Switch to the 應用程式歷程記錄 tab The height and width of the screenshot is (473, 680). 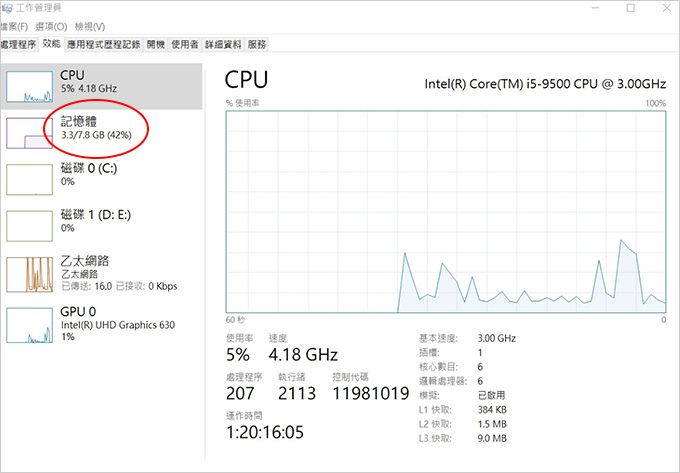(104, 45)
